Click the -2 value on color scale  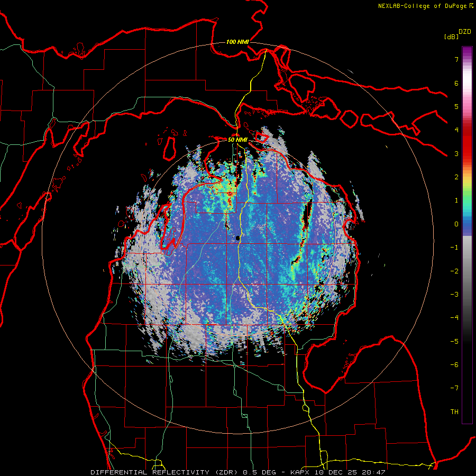(454, 271)
